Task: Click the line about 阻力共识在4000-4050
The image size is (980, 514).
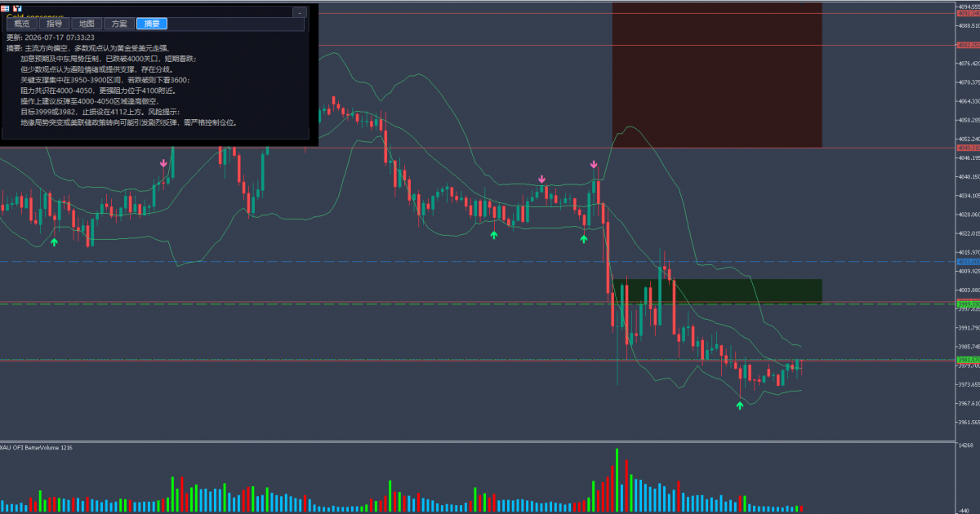Action: click(99, 91)
